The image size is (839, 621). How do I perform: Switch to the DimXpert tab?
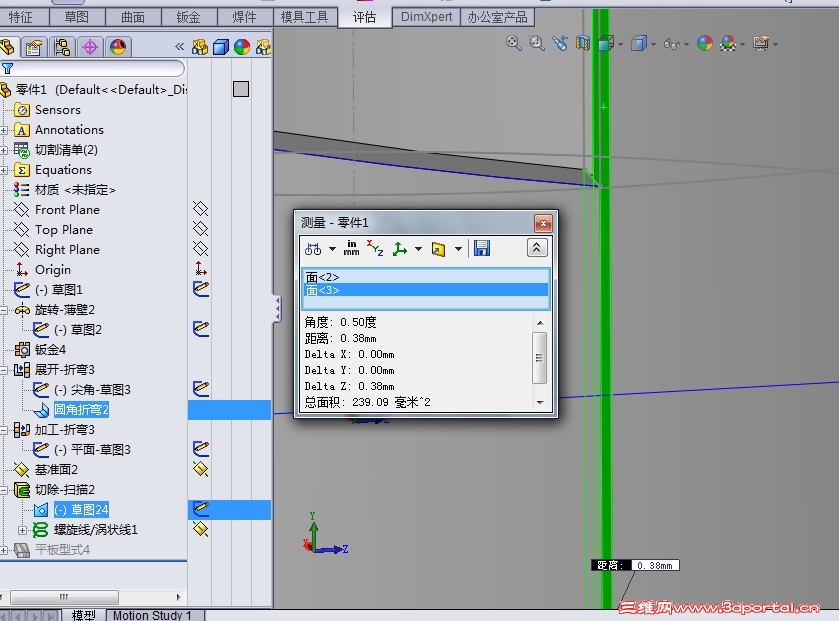pyautogui.click(x=426, y=17)
